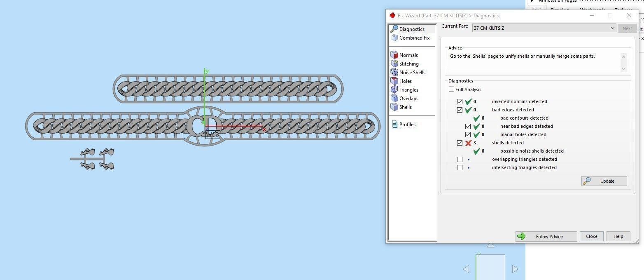Open the Profiles page

pos(407,125)
